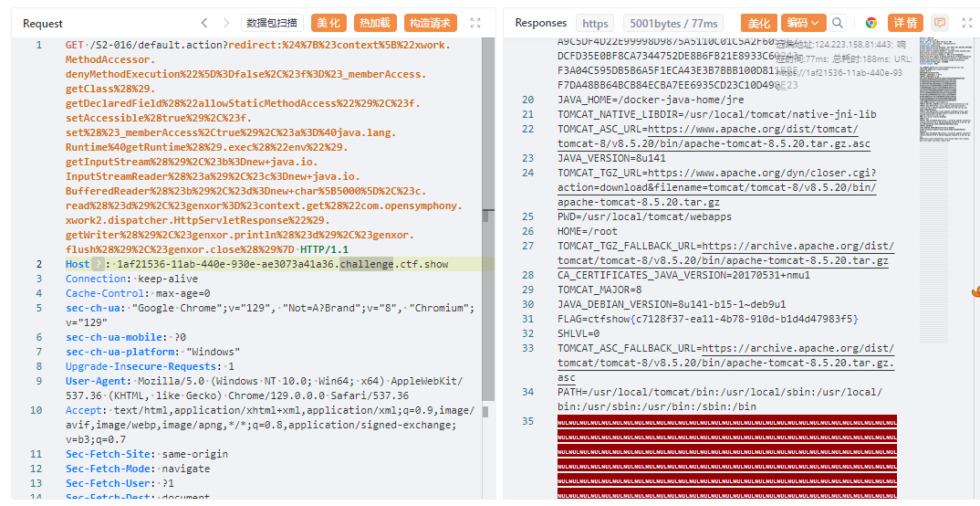Click the HOME=/root line
Image resolution: width=980 pixels, height=506 pixels.
click(x=588, y=231)
